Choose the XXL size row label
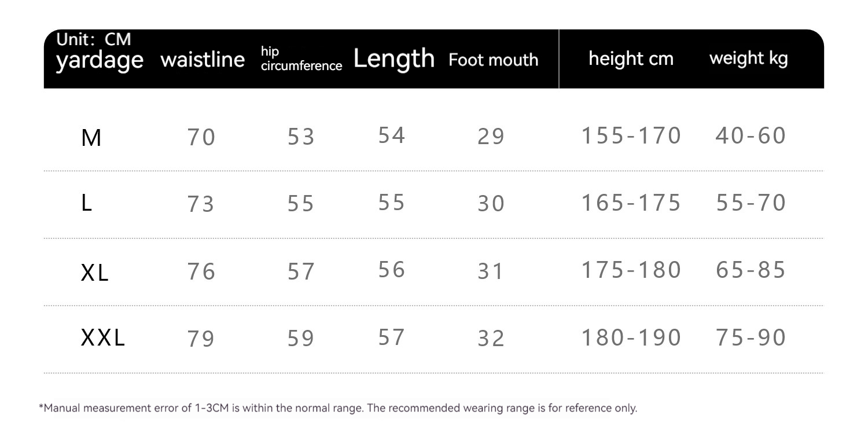 [103, 338]
